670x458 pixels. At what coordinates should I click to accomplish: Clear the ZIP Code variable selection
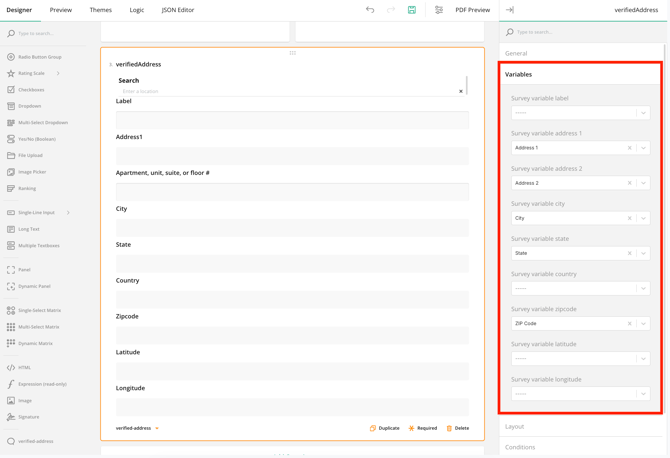pyautogui.click(x=629, y=323)
